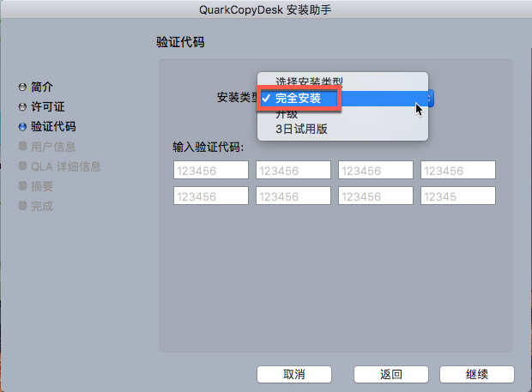Image resolution: width=532 pixels, height=392 pixels.
Task: Click the 简介 step label
Action: tap(42, 87)
